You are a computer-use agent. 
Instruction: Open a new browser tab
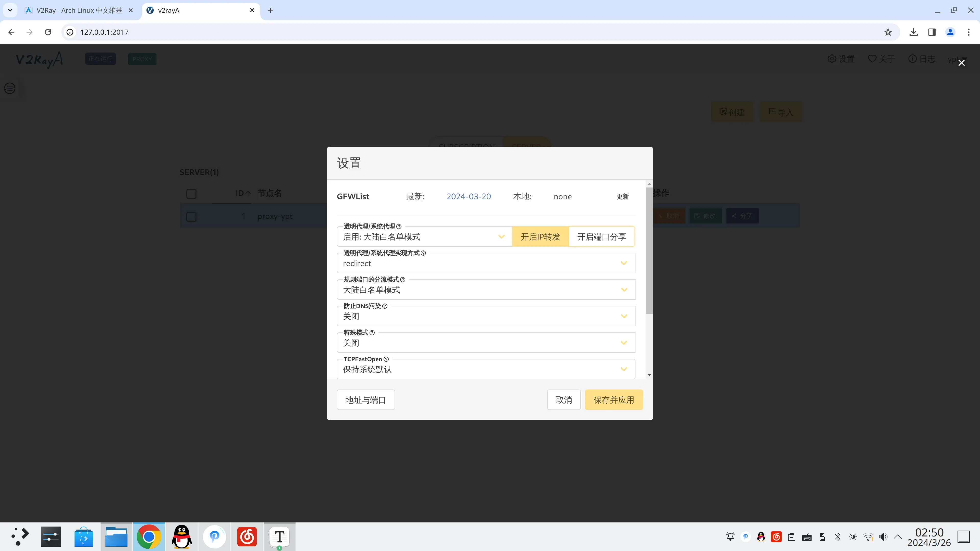point(271,10)
